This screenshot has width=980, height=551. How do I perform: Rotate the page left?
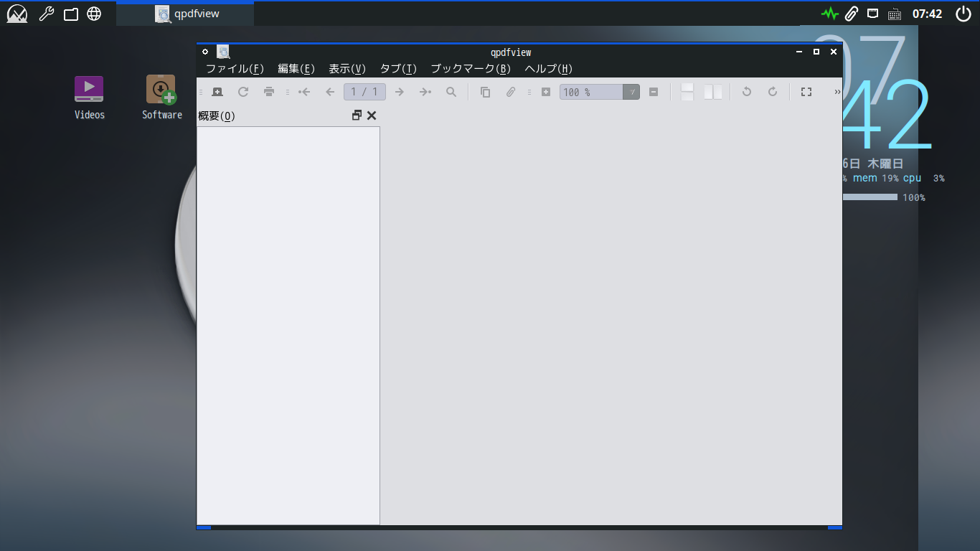pos(747,92)
